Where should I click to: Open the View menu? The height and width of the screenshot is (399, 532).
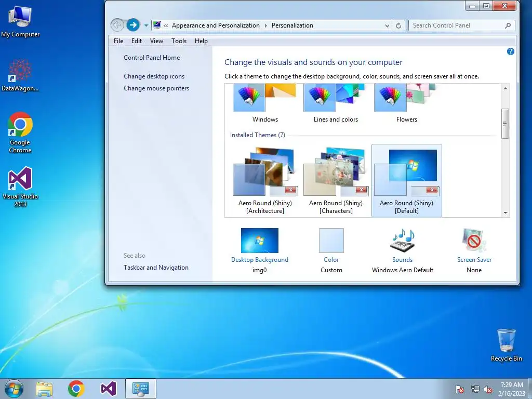pyautogui.click(x=156, y=41)
